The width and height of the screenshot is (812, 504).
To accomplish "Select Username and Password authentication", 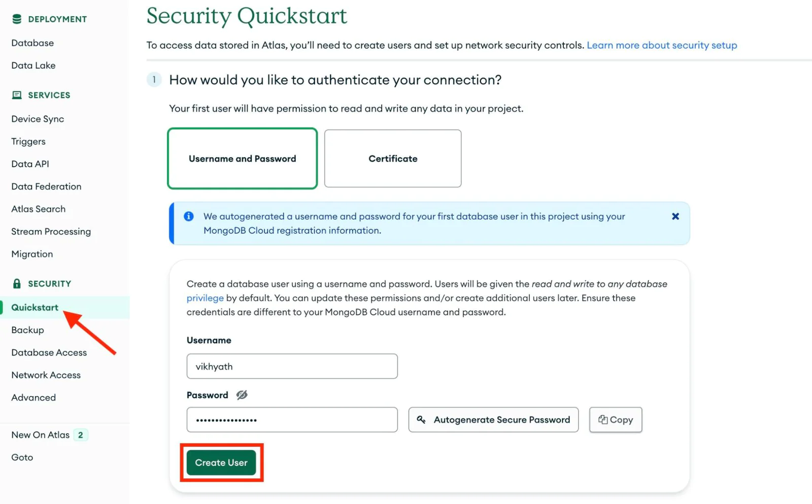I will click(243, 159).
